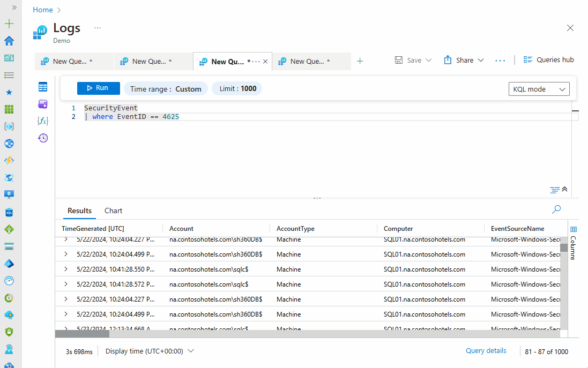Screen dimensions: 588x368
Task: Change the Limit 1000 setting
Action: point(237,88)
